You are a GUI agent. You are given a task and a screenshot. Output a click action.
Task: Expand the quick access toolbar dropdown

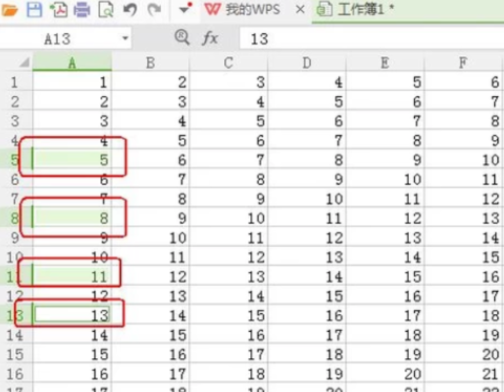[x=185, y=9]
